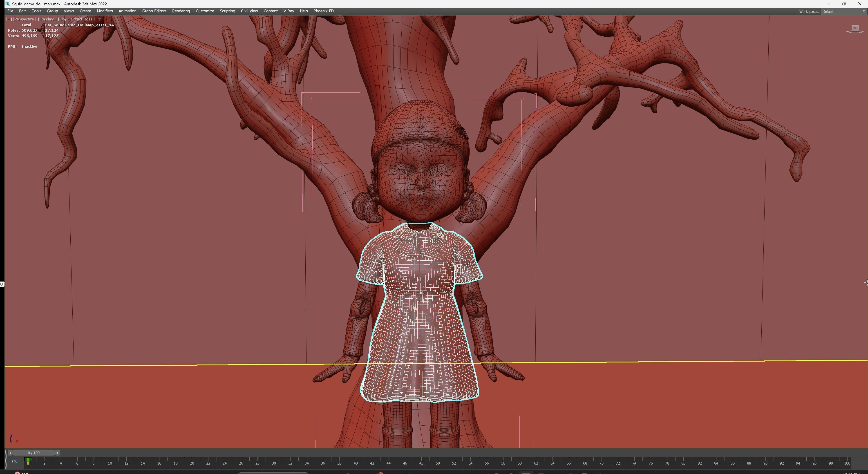868x474 pixels.
Task: Open the Content menu
Action: coord(271,11)
